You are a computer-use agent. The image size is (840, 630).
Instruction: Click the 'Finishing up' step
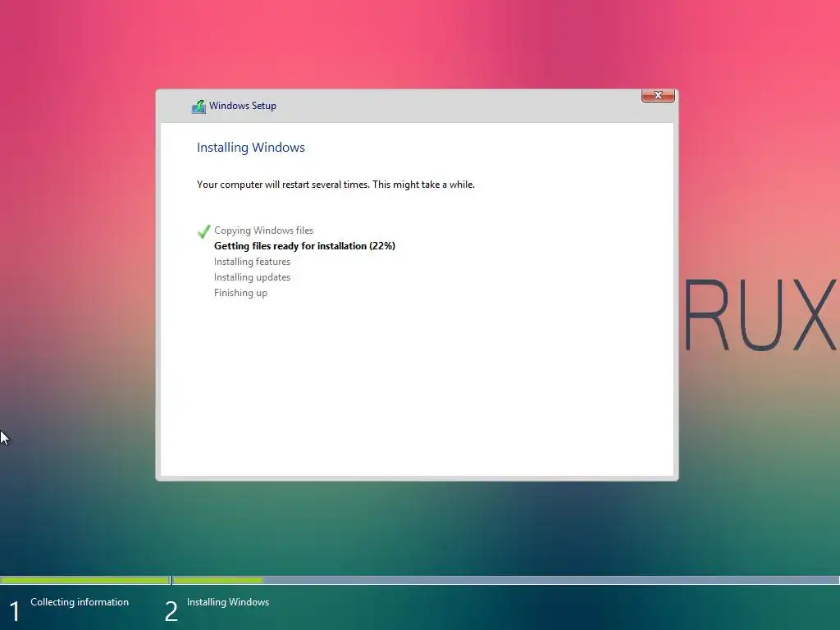click(240, 293)
